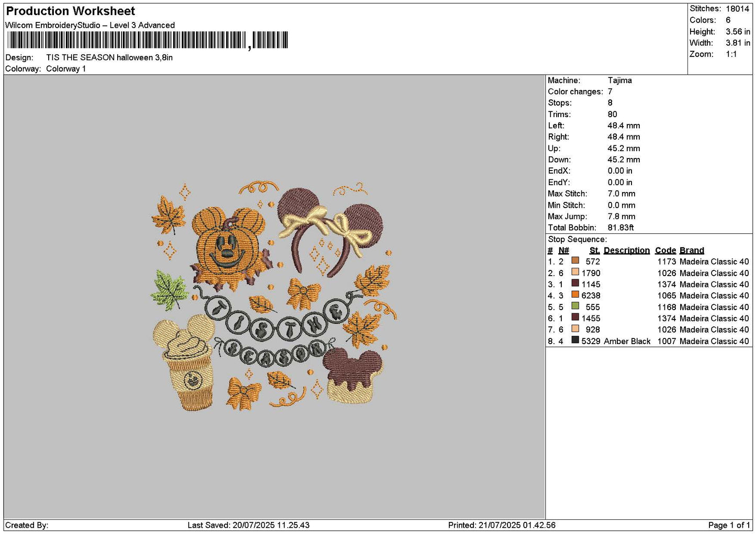Click the Machine value 'Tajima'
Viewport: 756px width, 534px height.
[x=619, y=81]
